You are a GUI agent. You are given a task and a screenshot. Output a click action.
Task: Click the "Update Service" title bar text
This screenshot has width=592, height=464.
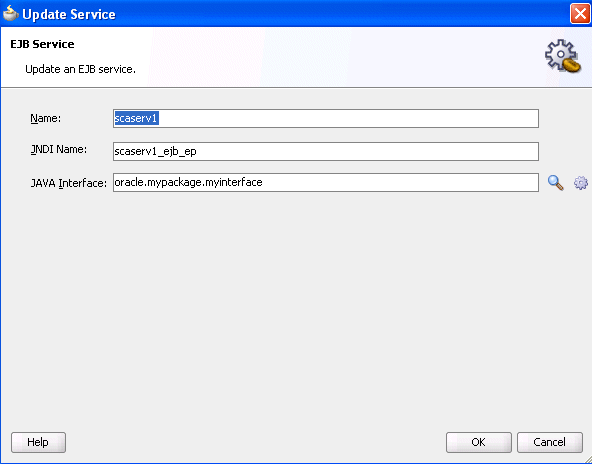pos(69,14)
